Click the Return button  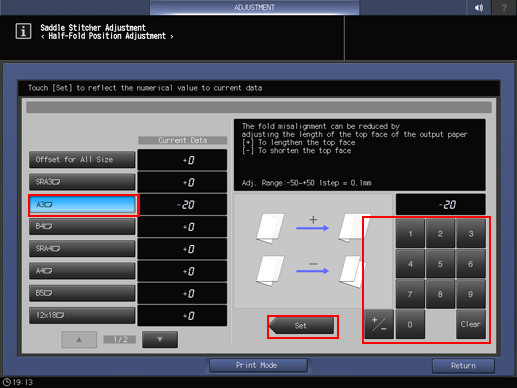coord(463,366)
